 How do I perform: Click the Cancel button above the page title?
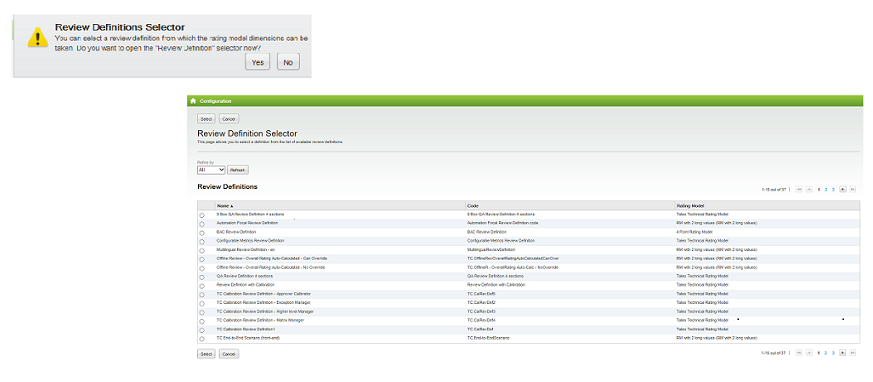click(x=229, y=119)
